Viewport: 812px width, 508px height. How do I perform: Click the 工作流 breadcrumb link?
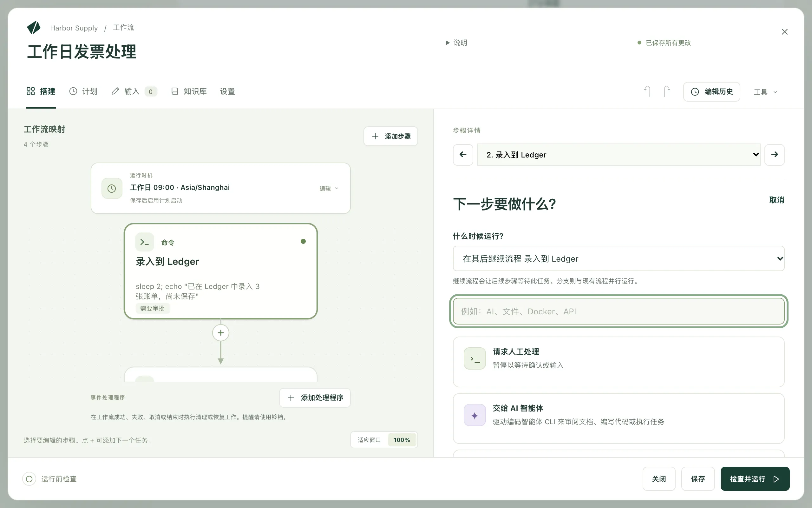pyautogui.click(x=123, y=28)
